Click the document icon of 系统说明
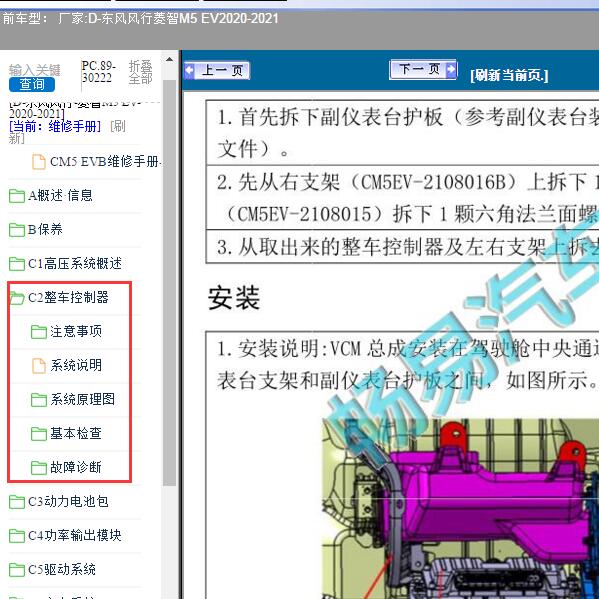599x599 pixels. pos(39,366)
